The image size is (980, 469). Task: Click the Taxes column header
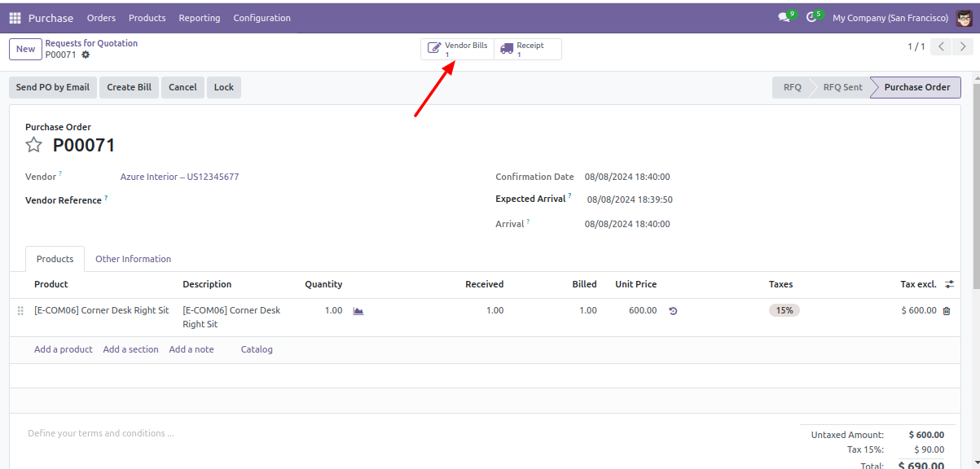pyautogui.click(x=780, y=284)
